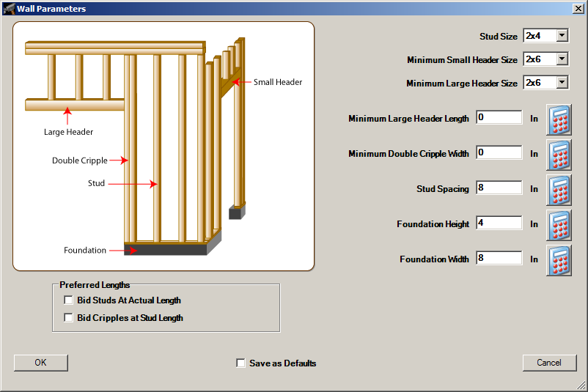Close the Wall Parameters window
The width and height of the screenshot is (588, 392).
(x=578, y=9)
